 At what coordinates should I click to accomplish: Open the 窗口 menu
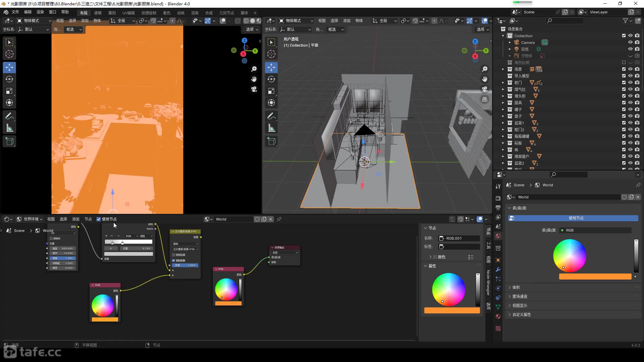pyautogui.click(x=53, y=12)
